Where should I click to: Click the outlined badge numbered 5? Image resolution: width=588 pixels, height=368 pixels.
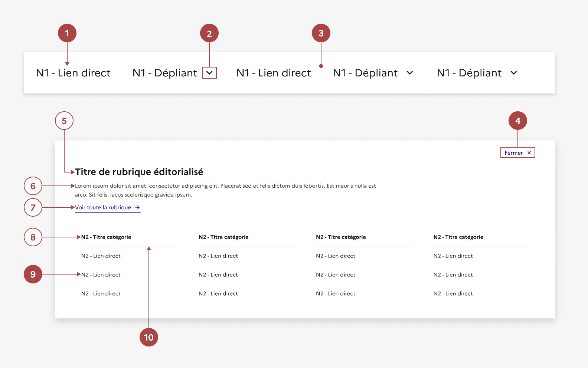(x=64, y=121)
